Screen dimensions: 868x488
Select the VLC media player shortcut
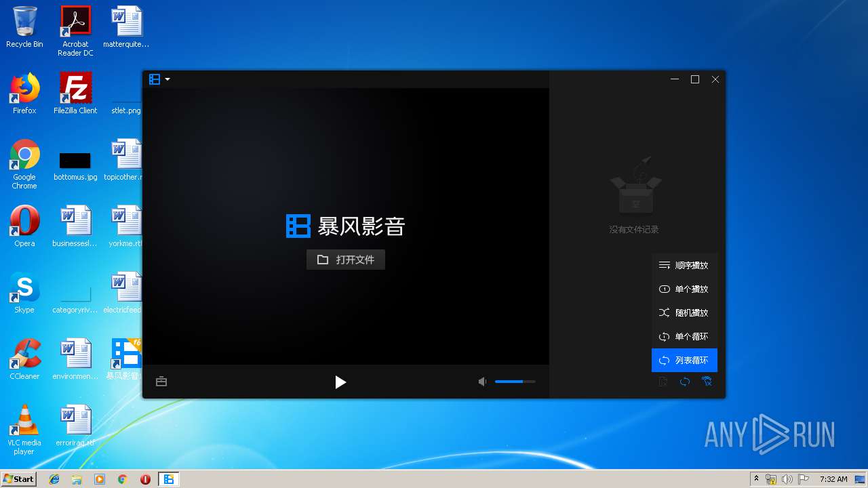[24, 430]
